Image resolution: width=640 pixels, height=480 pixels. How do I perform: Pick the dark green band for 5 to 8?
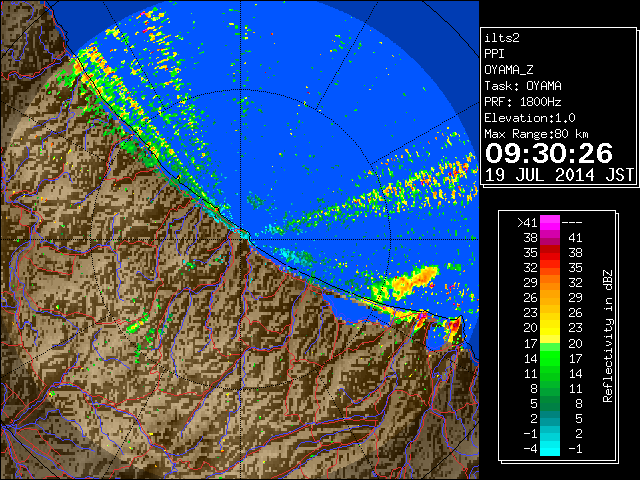[550, 403]
